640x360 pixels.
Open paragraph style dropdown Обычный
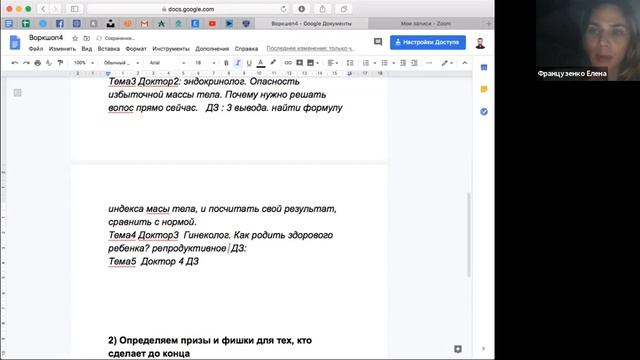(121, 63)
